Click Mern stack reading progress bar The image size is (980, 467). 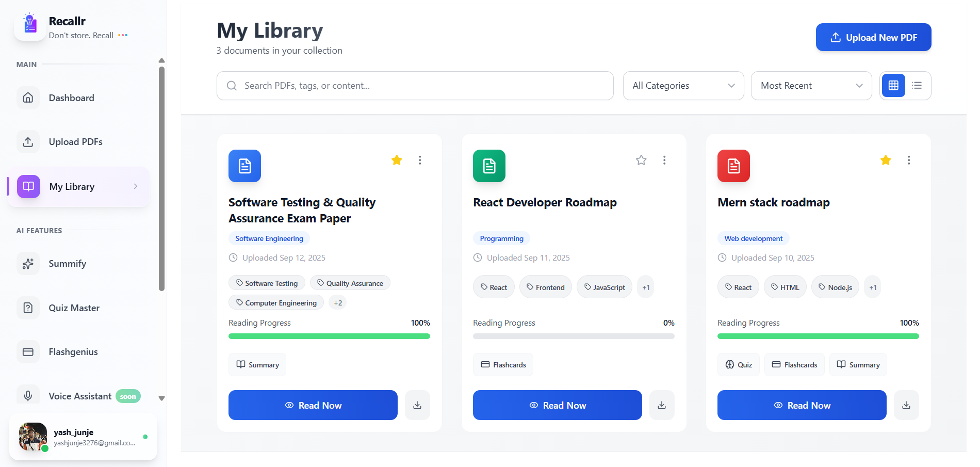[818, 336]
